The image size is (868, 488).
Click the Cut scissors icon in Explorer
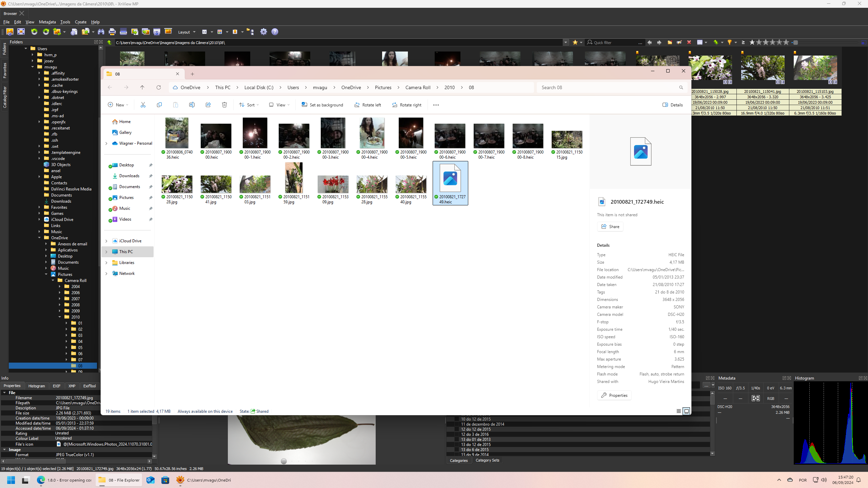click(143, 105)
